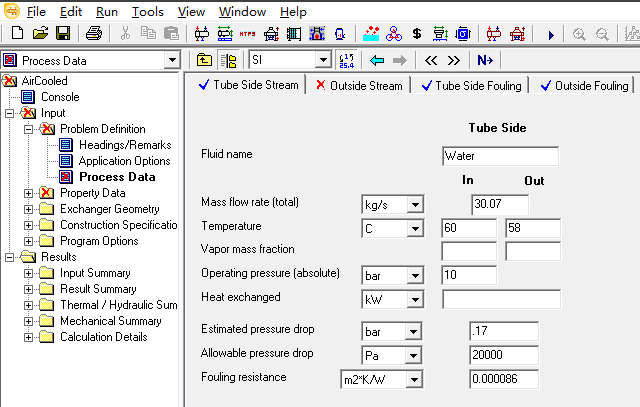
Task: Toggle the navigation tree view icon
Action: [229, 60]
